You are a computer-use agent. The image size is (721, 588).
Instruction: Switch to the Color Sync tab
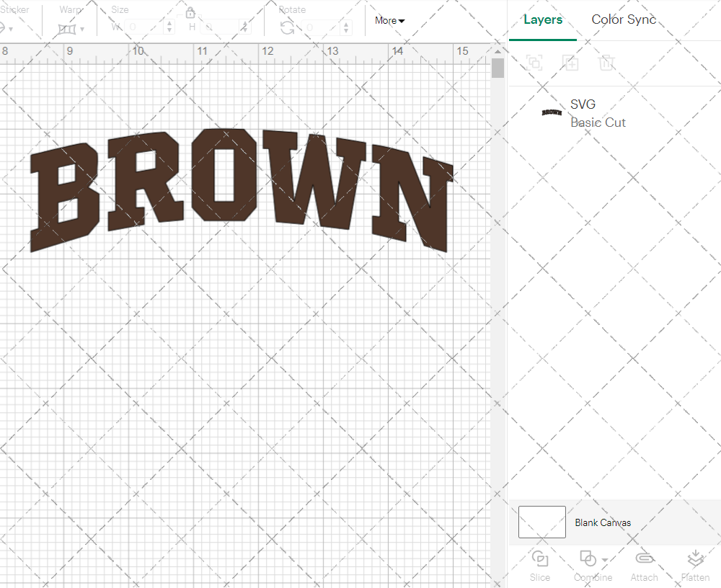pos(623,19)
